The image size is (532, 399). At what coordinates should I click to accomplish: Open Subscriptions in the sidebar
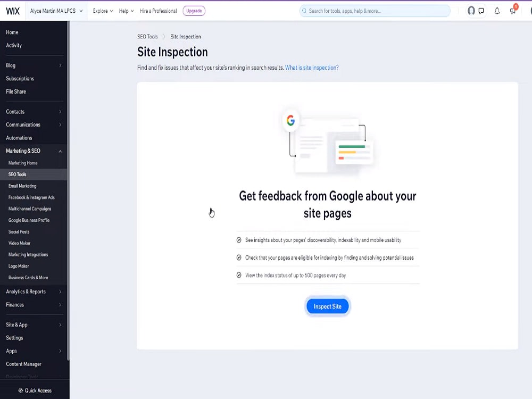click(x=20, y=78)
